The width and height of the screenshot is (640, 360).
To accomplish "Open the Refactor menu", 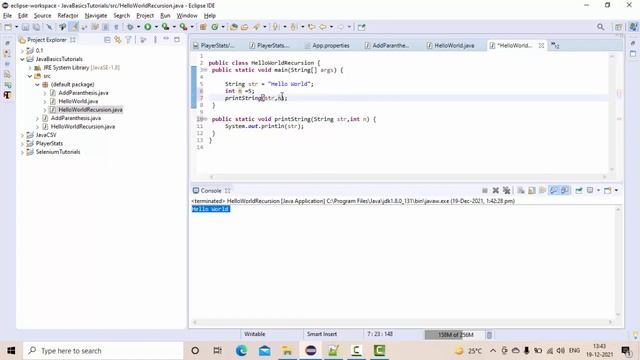I will [x=68, y=16].
